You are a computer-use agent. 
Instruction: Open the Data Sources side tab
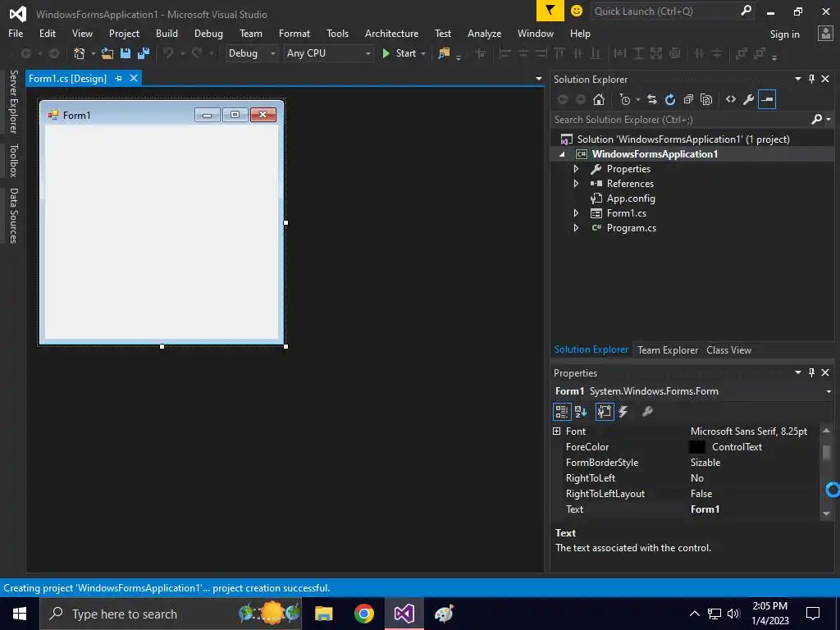click(x=13, y=216)
